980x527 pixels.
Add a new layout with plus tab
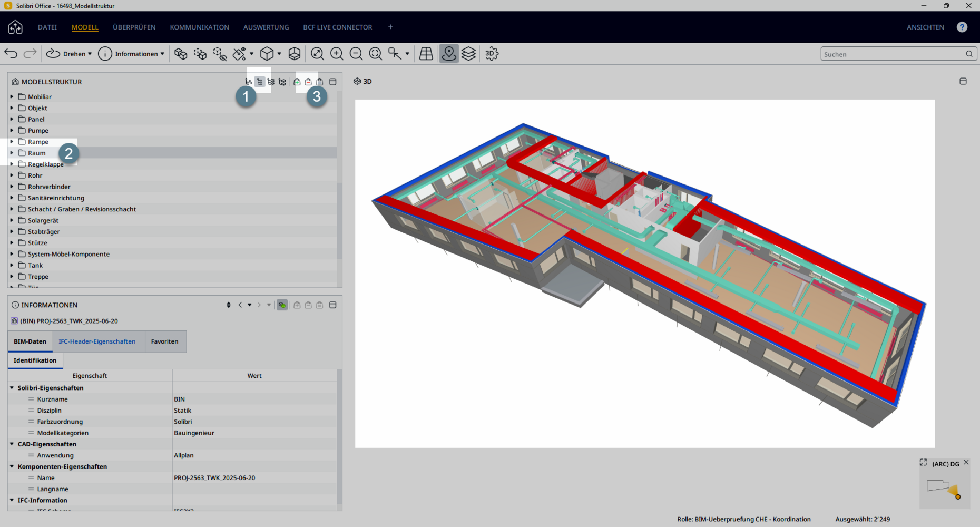(390, 27)
